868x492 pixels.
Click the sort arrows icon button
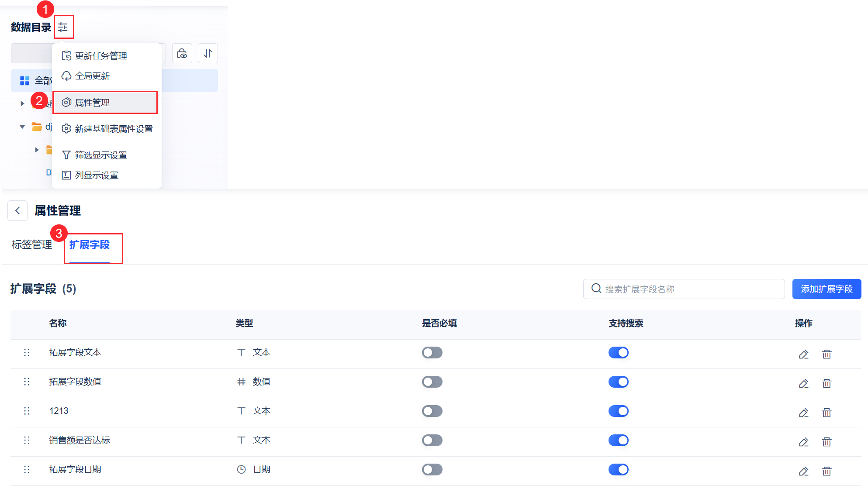pos(208,53)
